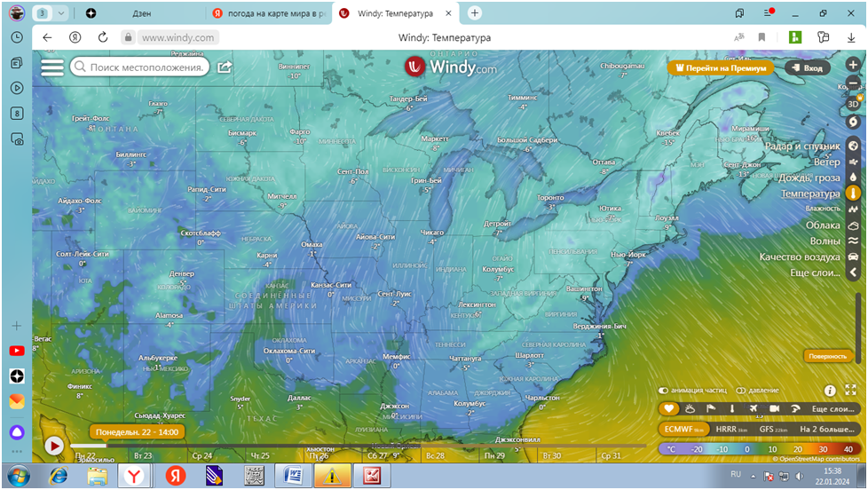Select the Air quality car icon
868x490 pixels.
click(x=853, y=257)
